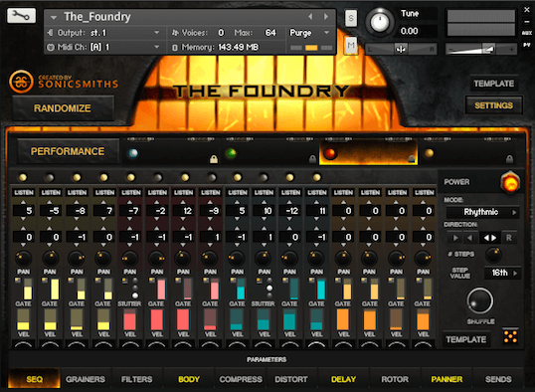
Task: Switch to the DELAY tab
Action: click(344, 379)
